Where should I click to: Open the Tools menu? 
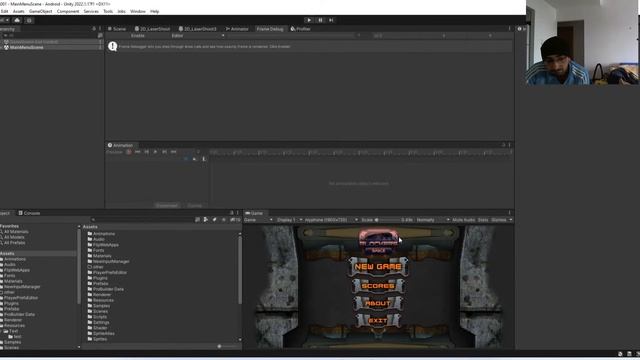108,11
